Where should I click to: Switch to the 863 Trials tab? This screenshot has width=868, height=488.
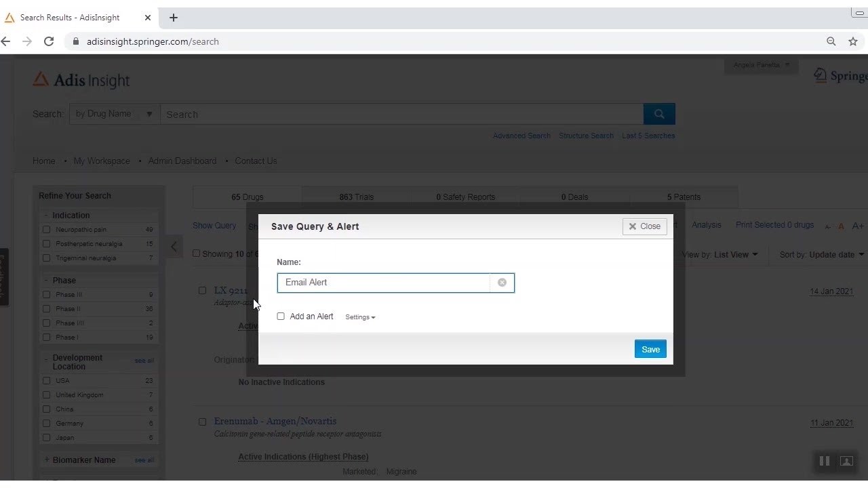(x=356, y=197)
